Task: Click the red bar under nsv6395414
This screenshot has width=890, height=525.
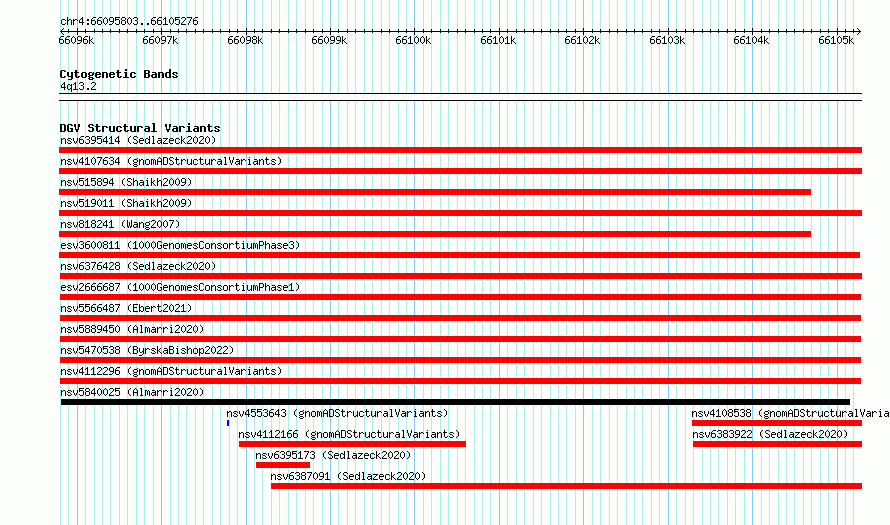Action: coord(460,150)
